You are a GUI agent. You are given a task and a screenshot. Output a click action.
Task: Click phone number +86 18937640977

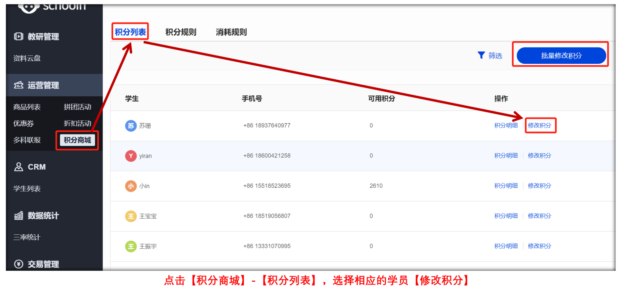pos(267,126)
